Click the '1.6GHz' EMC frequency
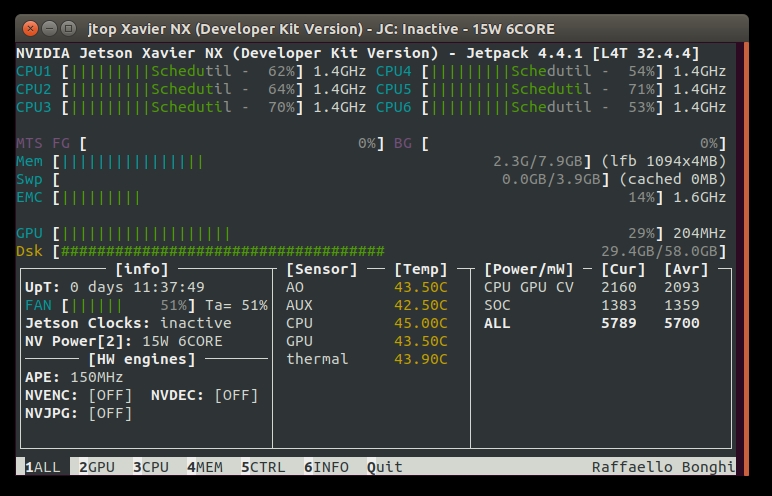This screenshot has width=772, height=496. click(699, 198)
